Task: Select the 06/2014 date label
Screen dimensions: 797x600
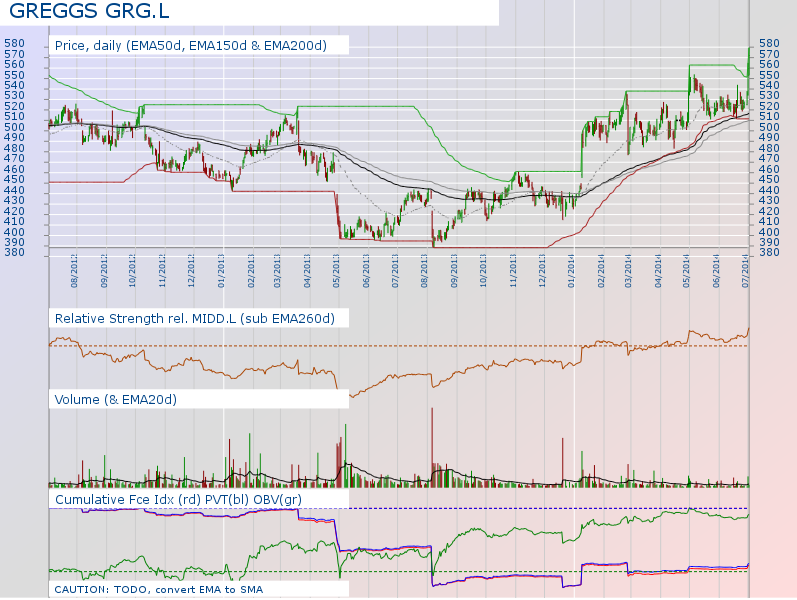Action: point(716,271)
